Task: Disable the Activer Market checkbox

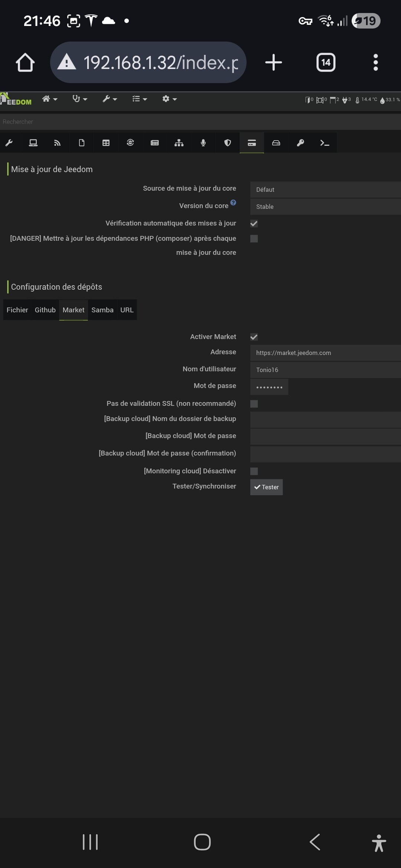Action: [x=254, y=337]
